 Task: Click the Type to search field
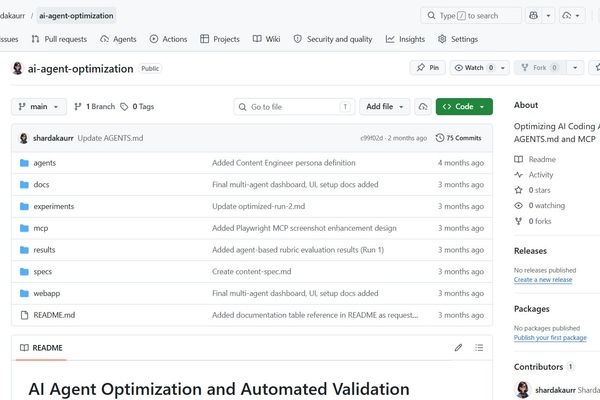pyautogui.click(x=471, y=16)
